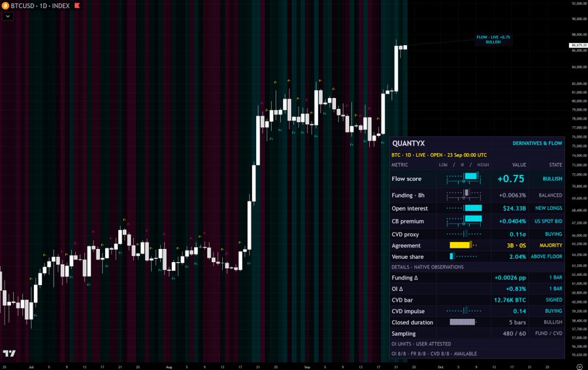Select the current price label 86,675.25

pos(578,45)
